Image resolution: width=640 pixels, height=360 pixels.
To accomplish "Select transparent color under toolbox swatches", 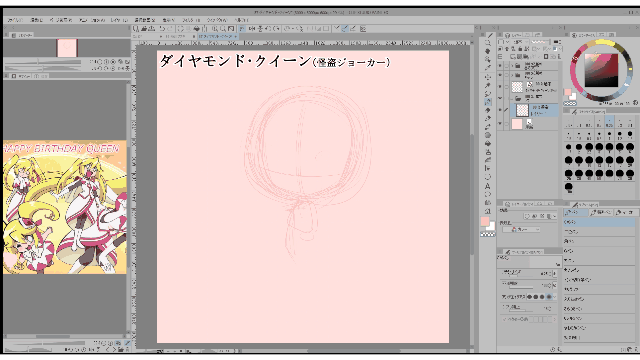I will (488, 235).
